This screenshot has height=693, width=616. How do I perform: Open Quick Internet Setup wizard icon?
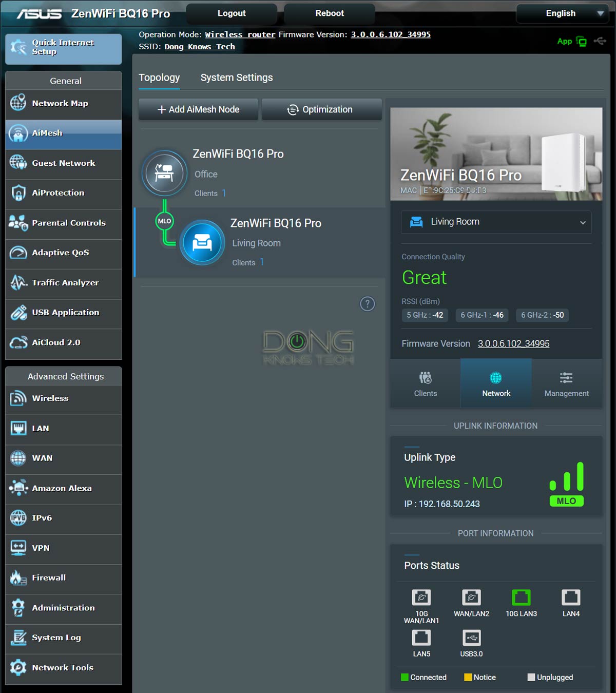[x=18, y=47]
